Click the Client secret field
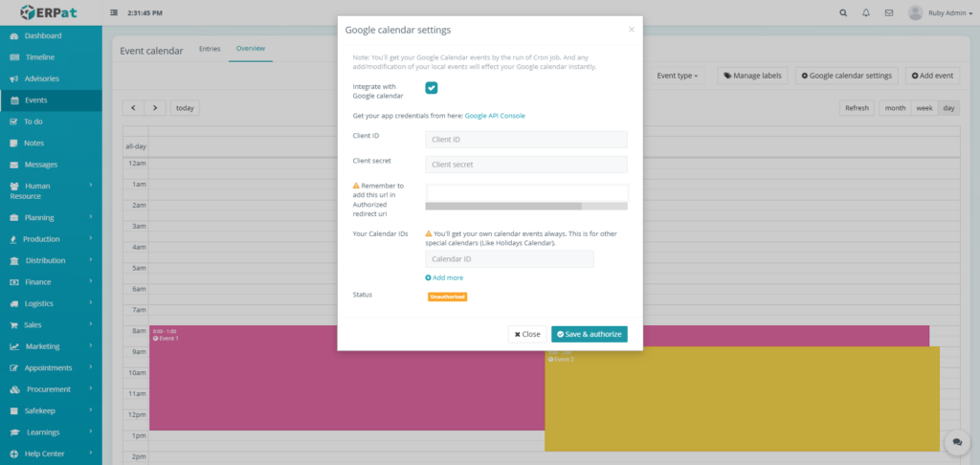The width and height of the screenshot is (980, 465). 526,165
